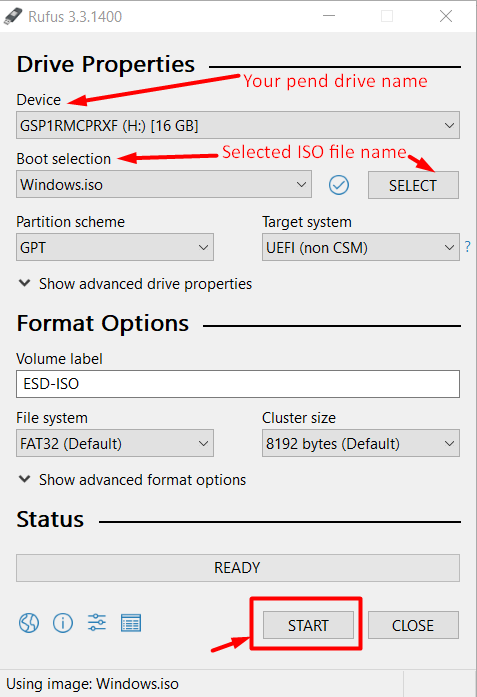The height and width of the screenshot is (697, 477).
Task: Expand Show advanced format options
Action: coord(132,480)
